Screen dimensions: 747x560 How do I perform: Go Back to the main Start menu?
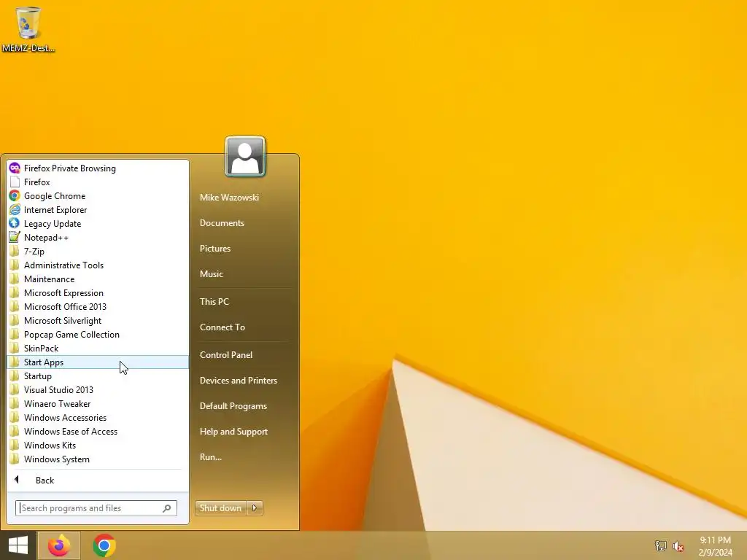point(98,480)
